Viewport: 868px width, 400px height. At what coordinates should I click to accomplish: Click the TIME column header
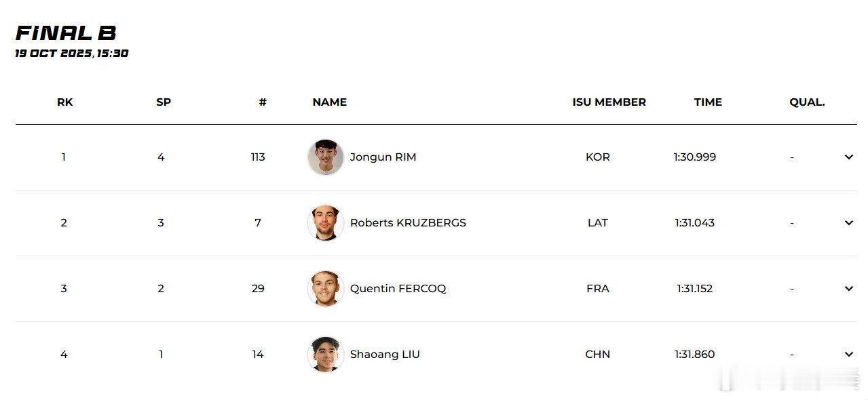(x=708, y=102)
